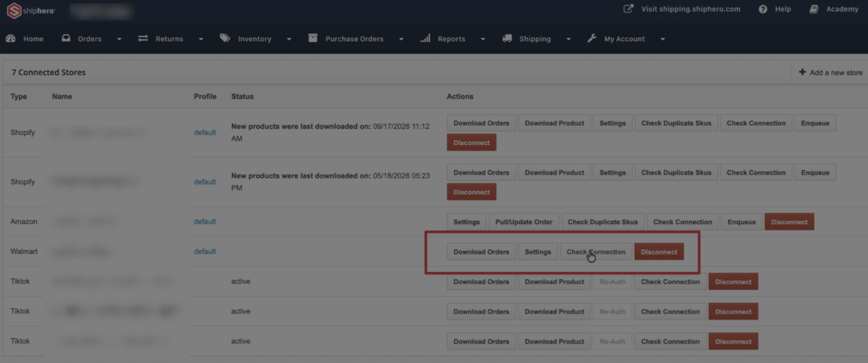
Task: Open the Reports menu
Action: point(451,38)
